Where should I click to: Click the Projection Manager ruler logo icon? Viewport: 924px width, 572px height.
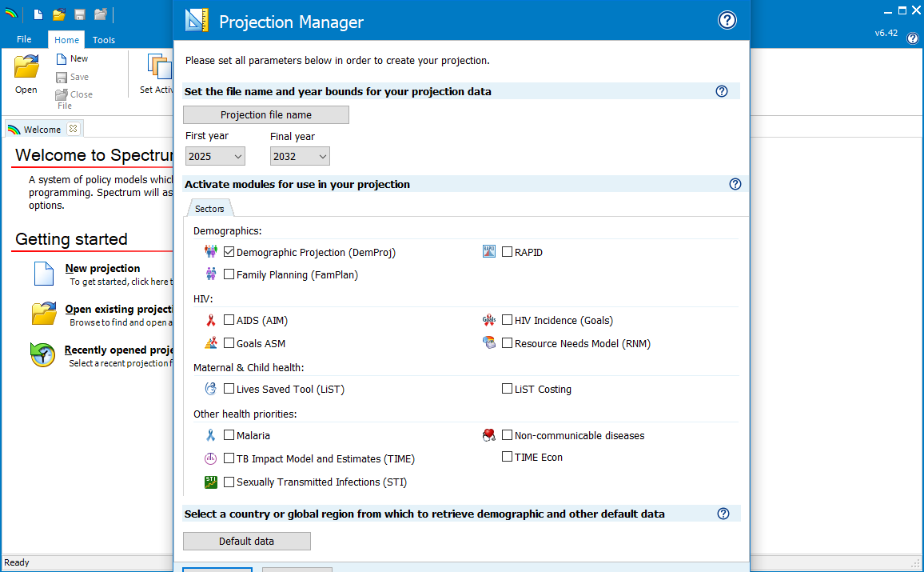pos(197,20)
